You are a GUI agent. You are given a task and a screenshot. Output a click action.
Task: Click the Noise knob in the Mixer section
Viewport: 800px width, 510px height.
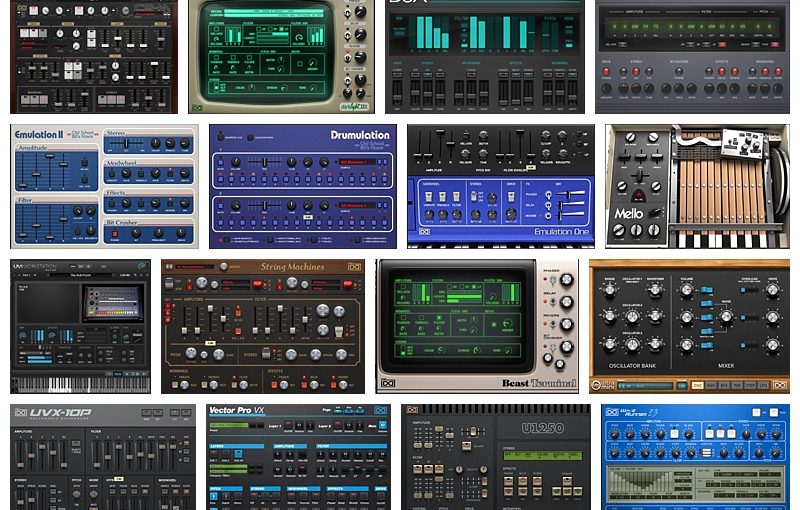coord(726,317)
